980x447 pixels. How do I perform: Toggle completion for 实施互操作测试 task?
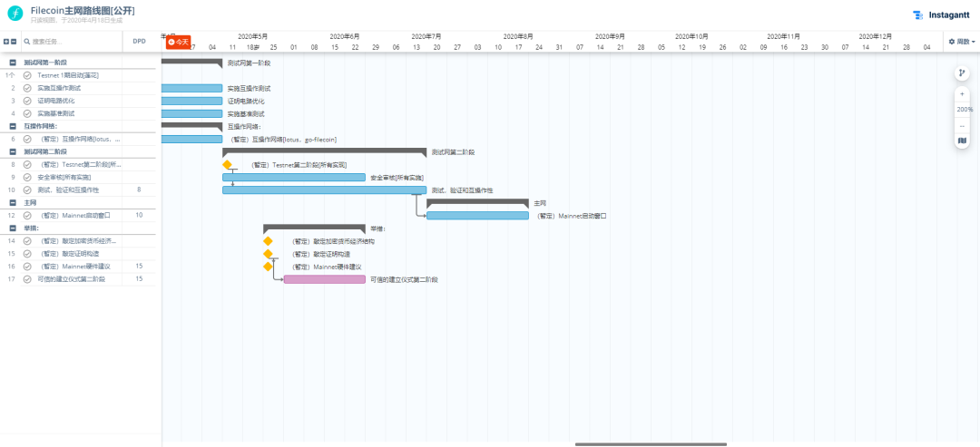click(x=27, y=88)
